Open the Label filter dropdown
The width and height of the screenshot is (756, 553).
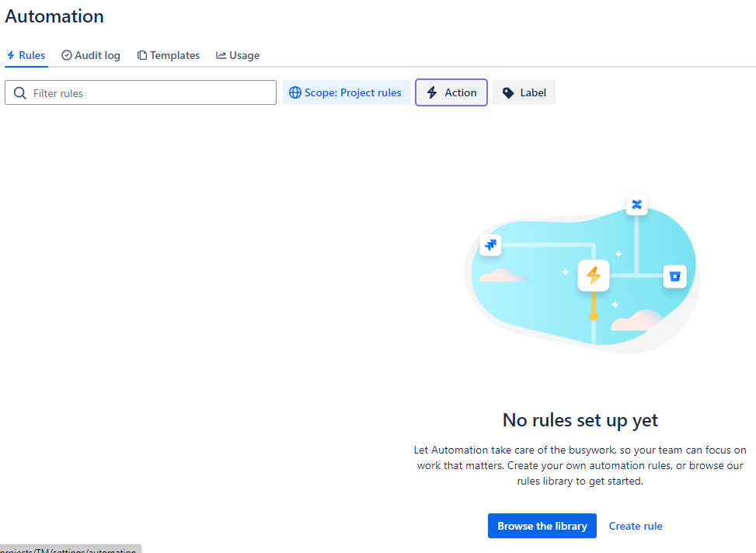pos(524,92)
